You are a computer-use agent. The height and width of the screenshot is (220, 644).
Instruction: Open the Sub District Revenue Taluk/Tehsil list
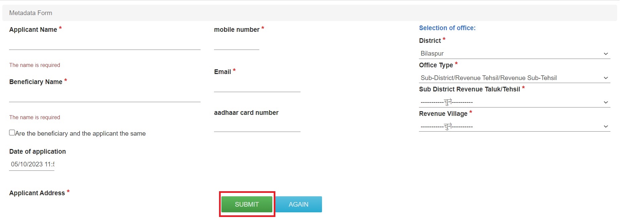click(x=513, y=102)
